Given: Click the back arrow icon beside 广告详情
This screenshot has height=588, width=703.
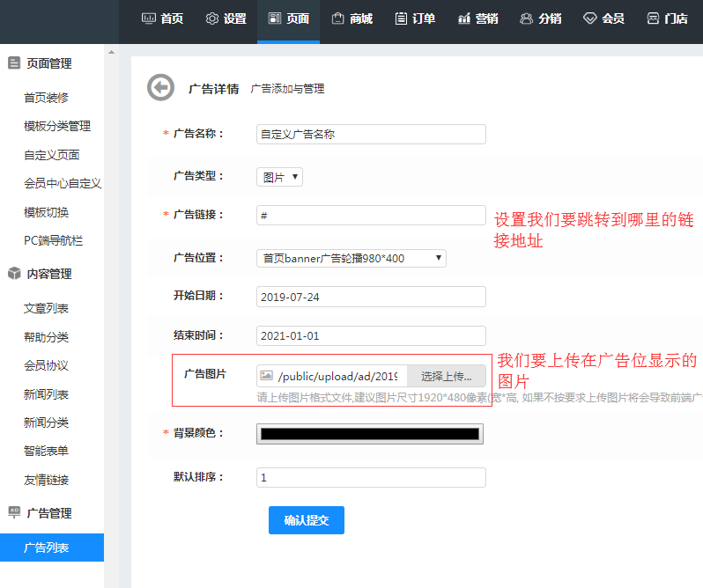Looking at the screenshot, I should click(160, 87).
